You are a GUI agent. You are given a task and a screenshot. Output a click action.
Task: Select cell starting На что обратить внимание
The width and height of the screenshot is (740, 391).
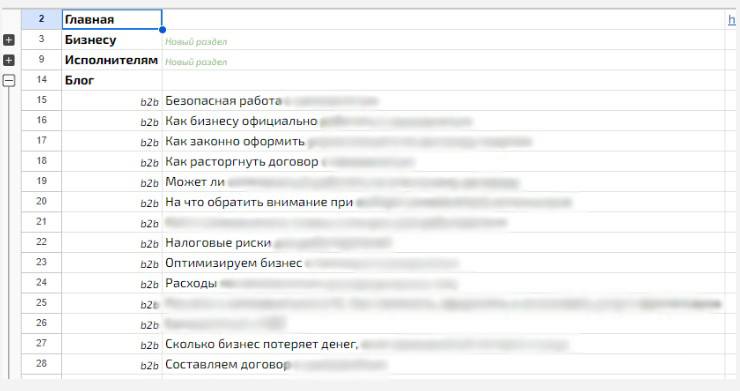pos(444,202)
